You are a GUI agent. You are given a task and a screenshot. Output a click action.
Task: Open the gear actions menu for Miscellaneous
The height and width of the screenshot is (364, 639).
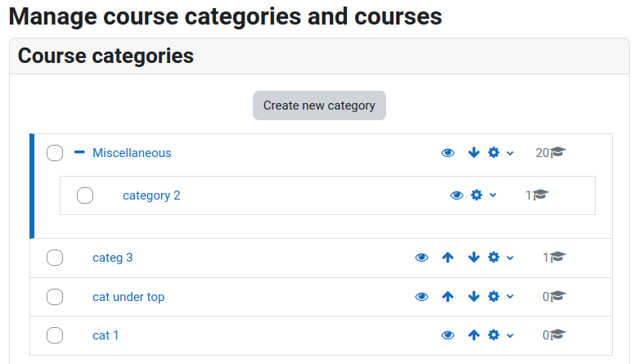pyautogui.click(x=501, y=153)
